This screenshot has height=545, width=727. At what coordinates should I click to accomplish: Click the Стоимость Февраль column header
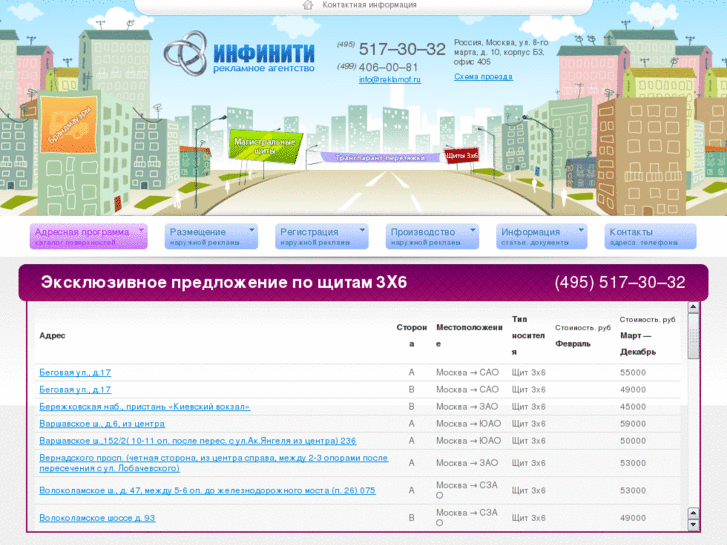583,335
